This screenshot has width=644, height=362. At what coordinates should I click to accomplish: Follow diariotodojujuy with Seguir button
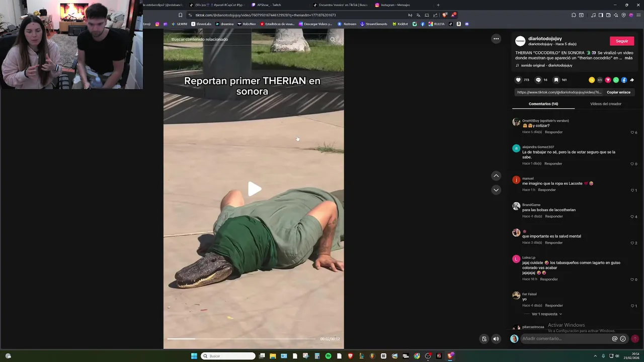click(622, 41)
